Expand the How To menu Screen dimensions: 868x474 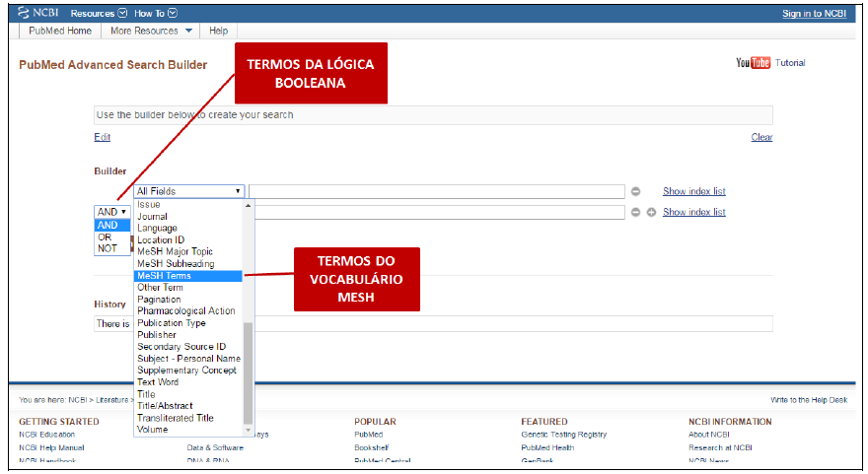156,13
